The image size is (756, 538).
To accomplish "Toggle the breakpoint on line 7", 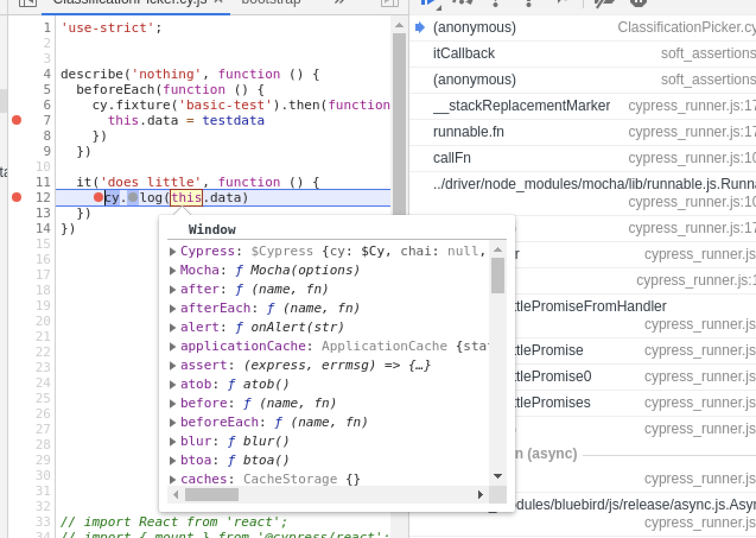I will [x=17, y=119].
